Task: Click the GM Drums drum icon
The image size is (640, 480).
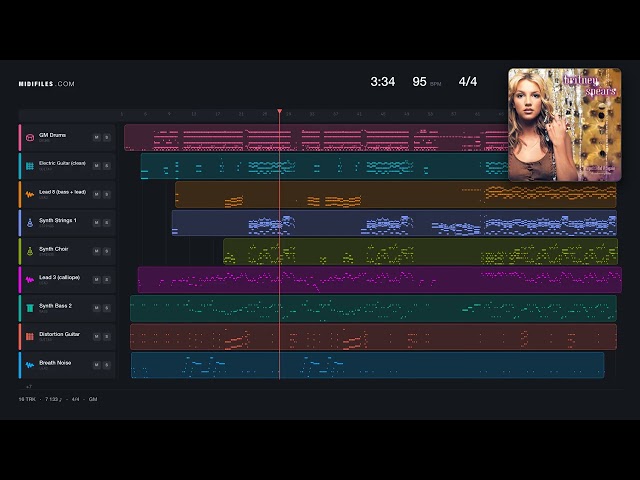Action: tap(30, 138)
